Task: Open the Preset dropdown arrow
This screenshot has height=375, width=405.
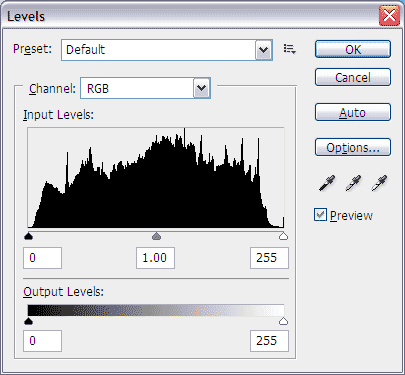Action: (x=263, y=50)
